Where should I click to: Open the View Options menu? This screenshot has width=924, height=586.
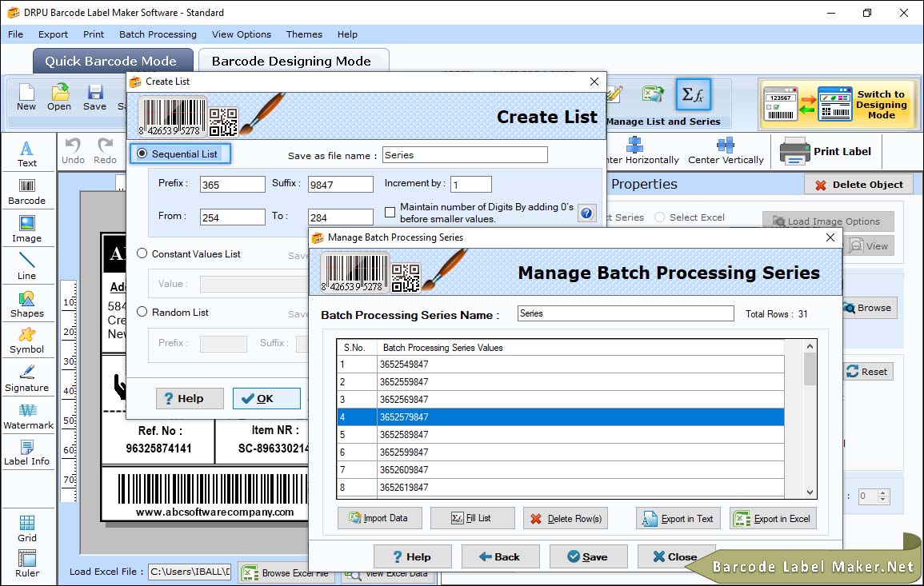click(242, 34)
